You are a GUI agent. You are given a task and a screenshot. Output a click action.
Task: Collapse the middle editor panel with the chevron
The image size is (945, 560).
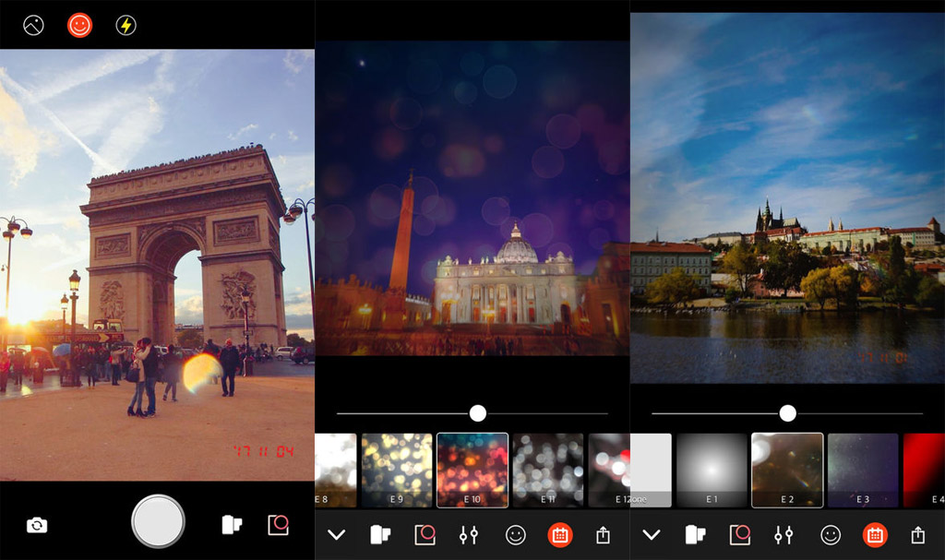[x=336, y=535]
